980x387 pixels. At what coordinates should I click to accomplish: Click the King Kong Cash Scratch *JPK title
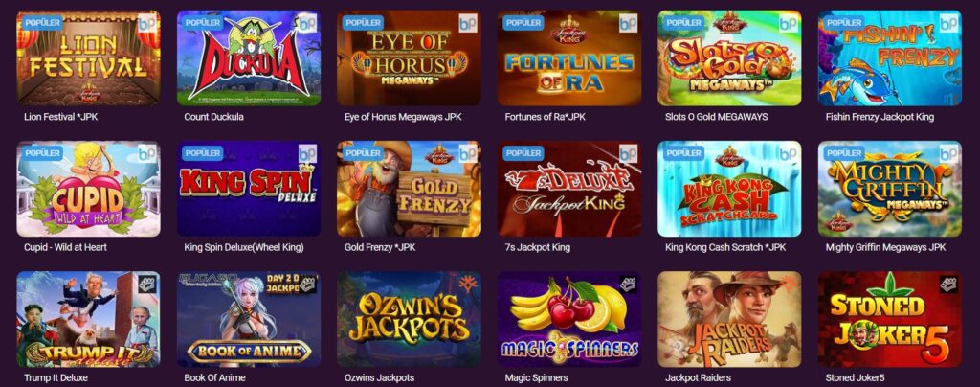pyautogui.click(x=725, y=247)
